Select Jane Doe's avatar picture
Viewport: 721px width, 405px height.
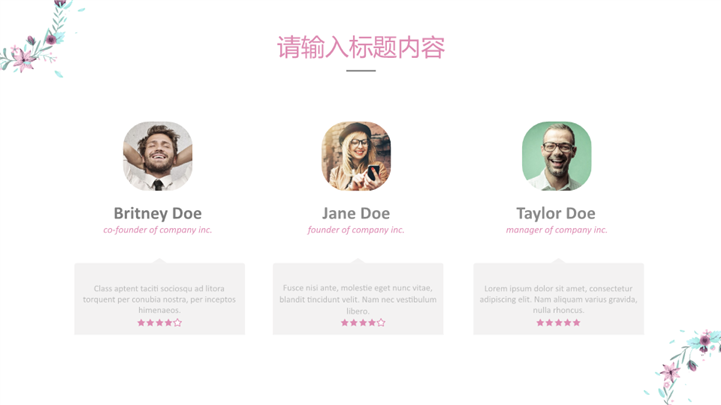(356, 156)
